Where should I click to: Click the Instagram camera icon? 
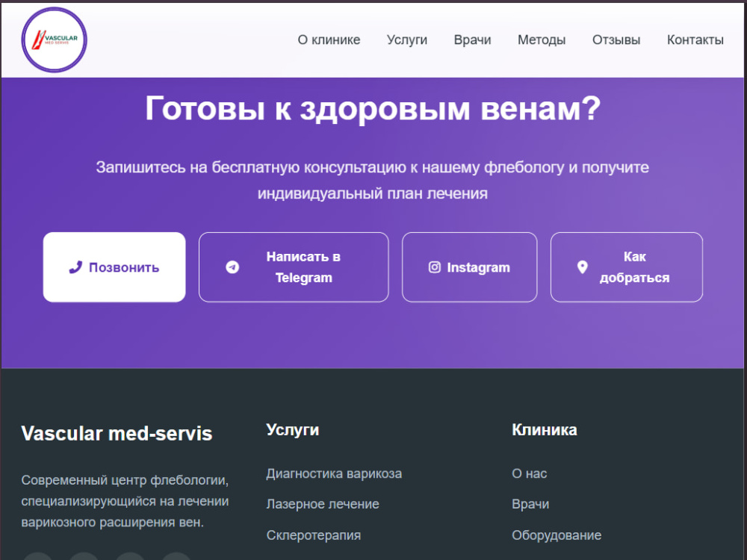click(x=435, y=267)
